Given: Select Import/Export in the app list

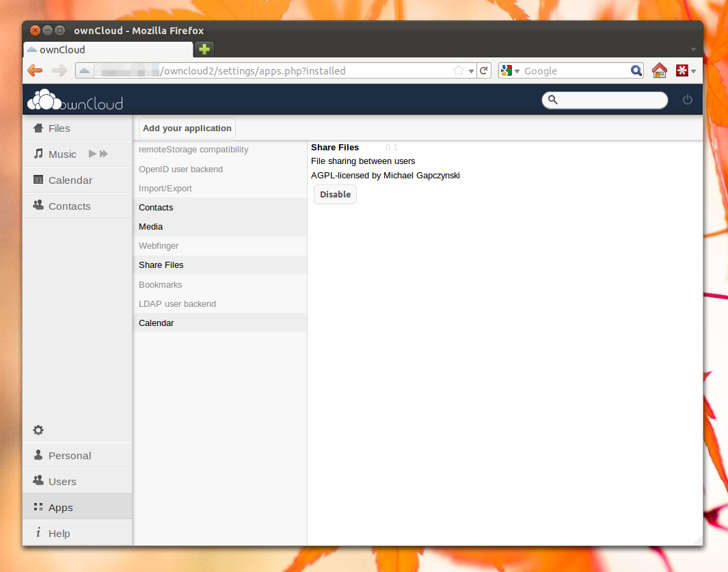Looking at the screenshot, I should (x=219, y=189).
